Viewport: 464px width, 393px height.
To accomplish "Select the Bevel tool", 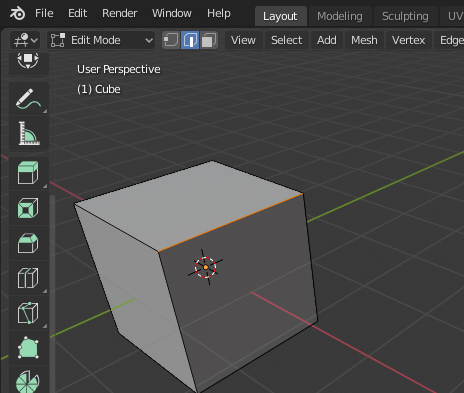I will point(29,243).
